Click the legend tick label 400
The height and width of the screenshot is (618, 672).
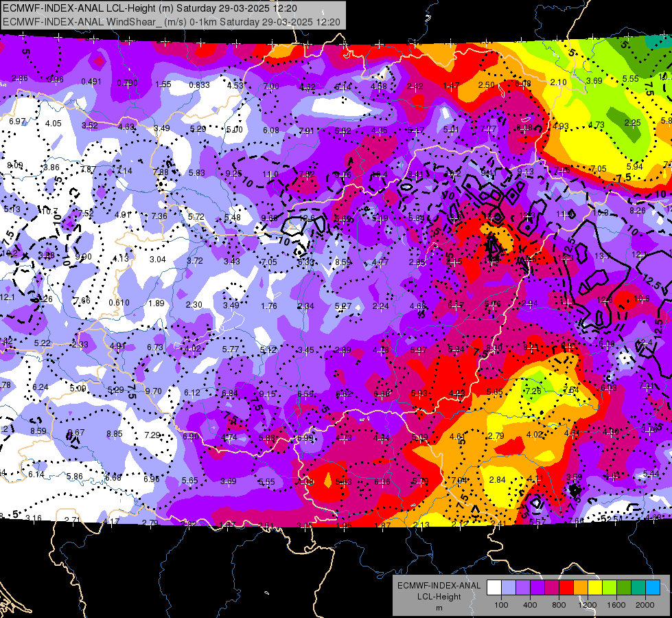(530, 605)
